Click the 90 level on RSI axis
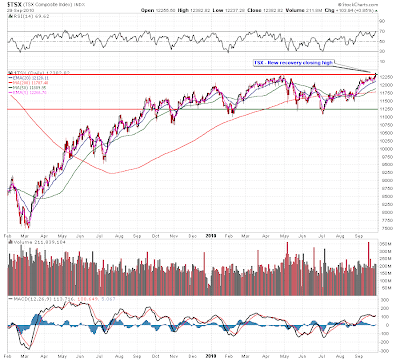Viewport: 400px width, 360px height. (x=383, y=21)
